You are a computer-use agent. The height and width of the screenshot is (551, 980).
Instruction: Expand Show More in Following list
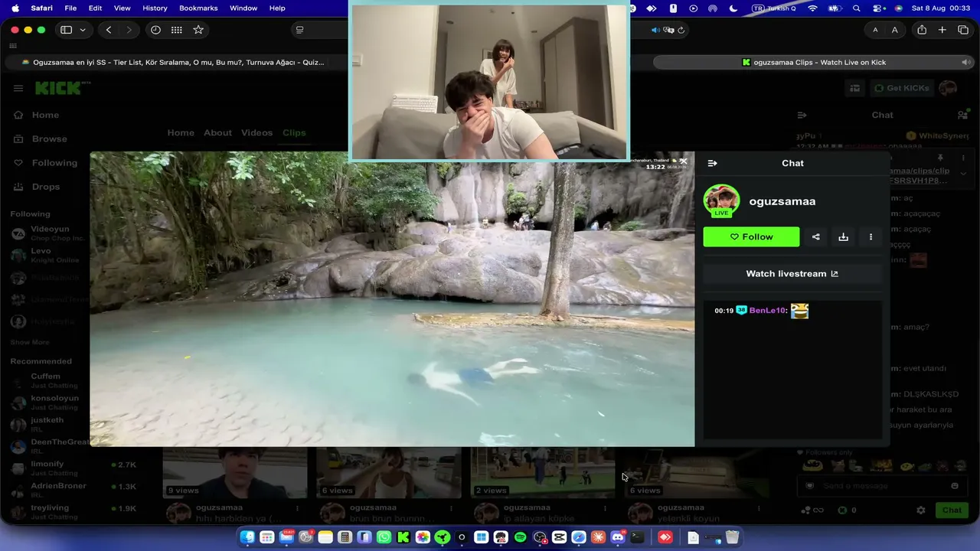click(x=30, y=342)
